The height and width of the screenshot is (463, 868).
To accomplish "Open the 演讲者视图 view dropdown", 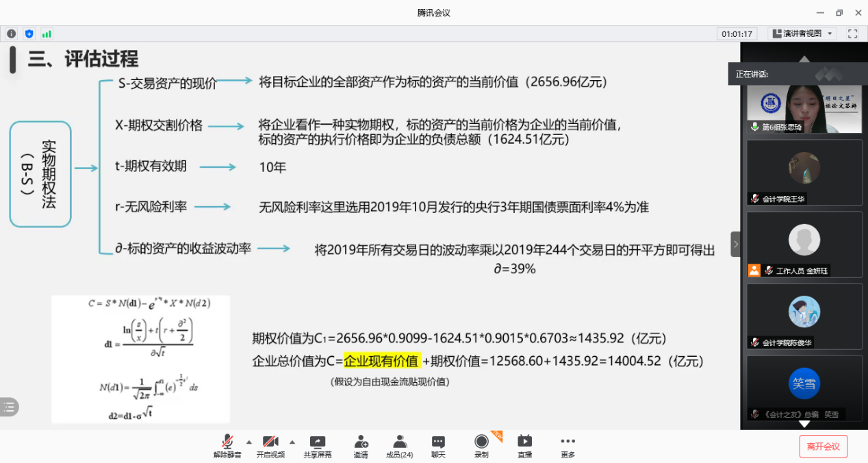I will point(802,34).
